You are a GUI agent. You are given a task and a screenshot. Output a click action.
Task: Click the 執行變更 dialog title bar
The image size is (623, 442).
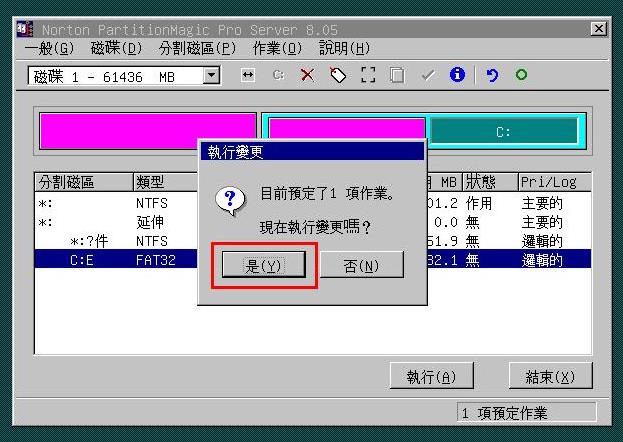(x=312, y=152)
